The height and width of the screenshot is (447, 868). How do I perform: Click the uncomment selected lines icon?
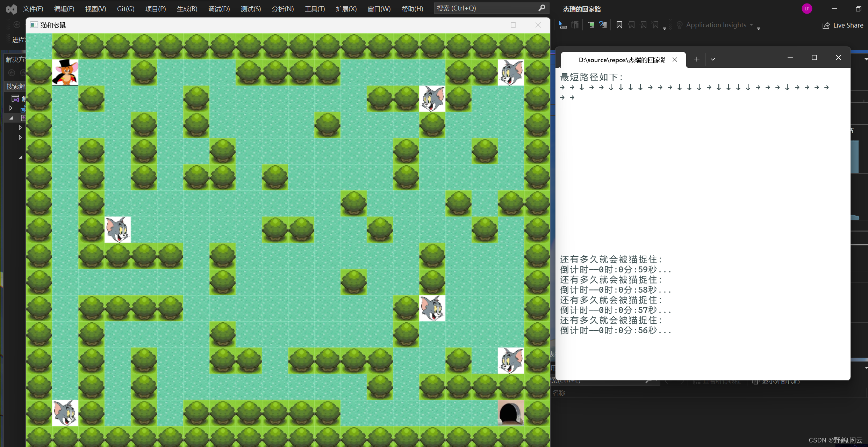pyautogui.click(x=603, y=25)
